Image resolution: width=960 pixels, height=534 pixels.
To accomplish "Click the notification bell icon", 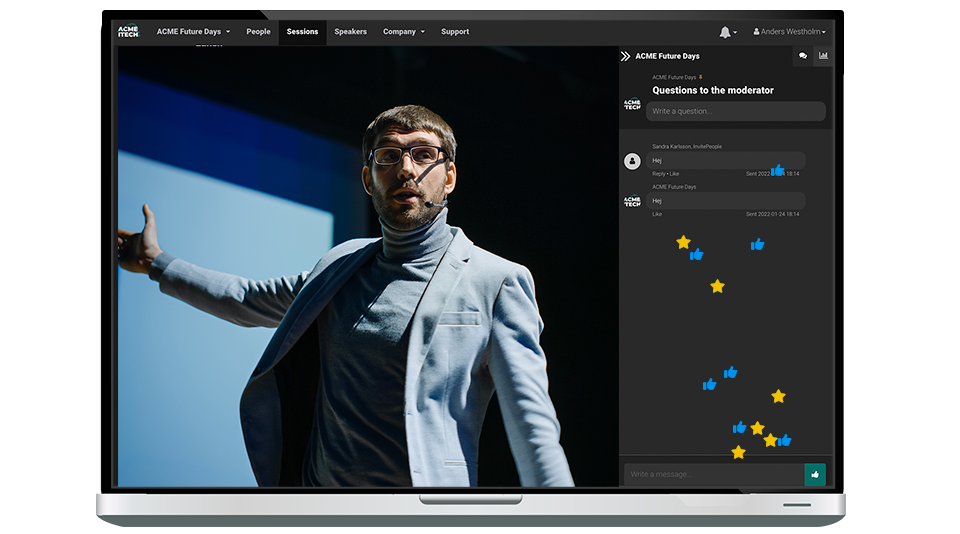I will coord(725,32).
